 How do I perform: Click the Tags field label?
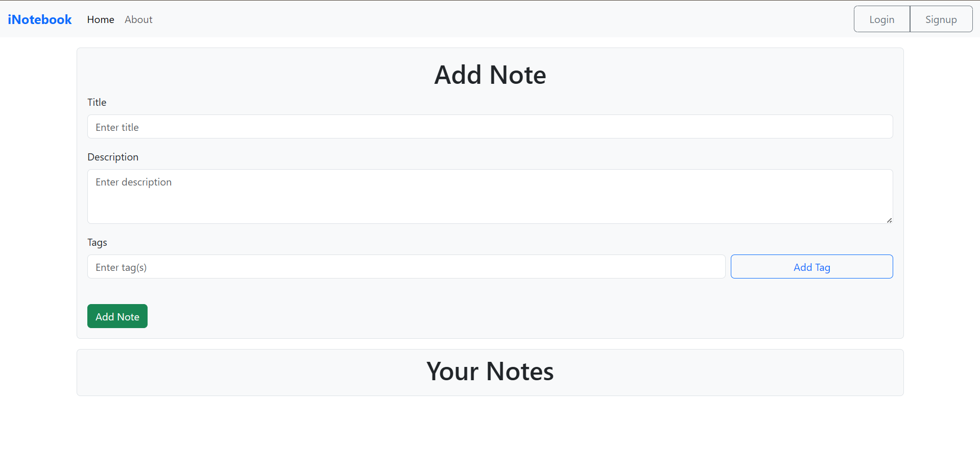(x=97, y=242)
